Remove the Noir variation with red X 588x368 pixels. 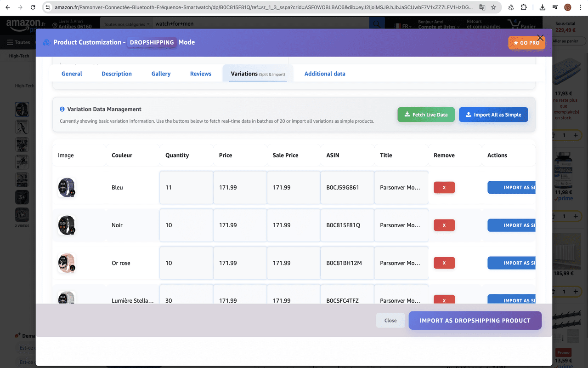tap(444, 225)
